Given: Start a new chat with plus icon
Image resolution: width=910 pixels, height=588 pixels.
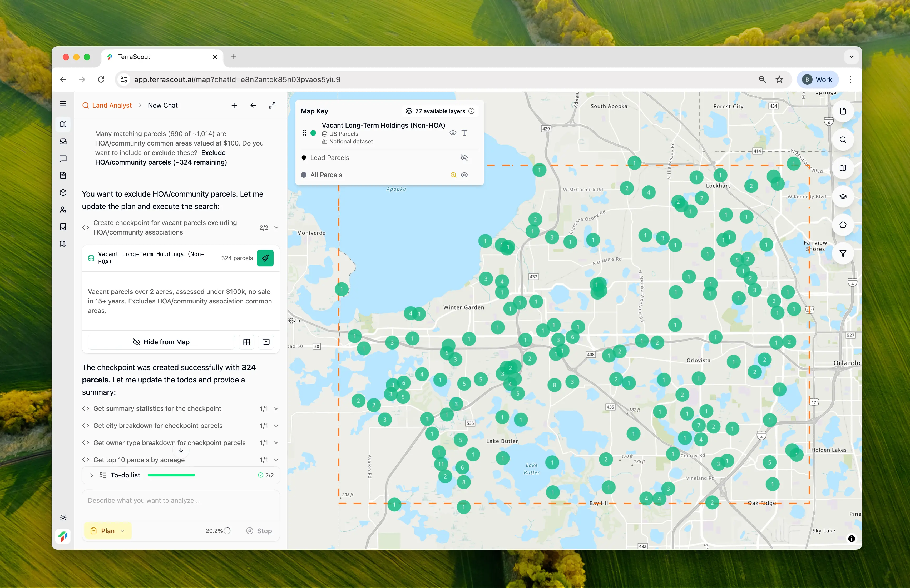Looking at the screenshot, I should point(234,105).
